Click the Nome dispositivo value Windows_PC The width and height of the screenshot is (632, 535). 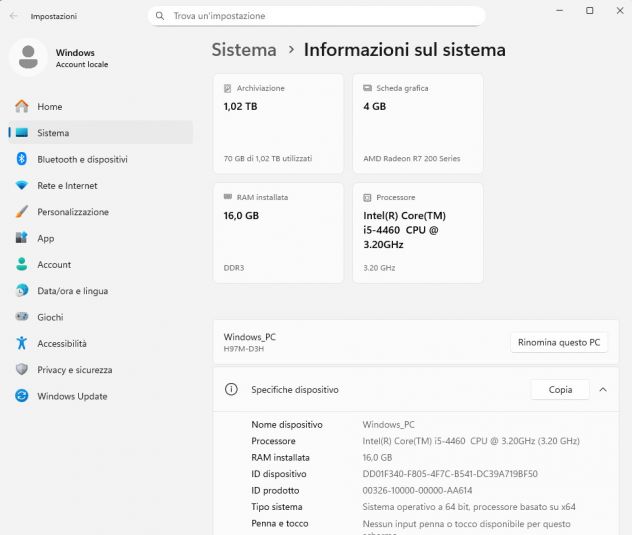[388, 425]
